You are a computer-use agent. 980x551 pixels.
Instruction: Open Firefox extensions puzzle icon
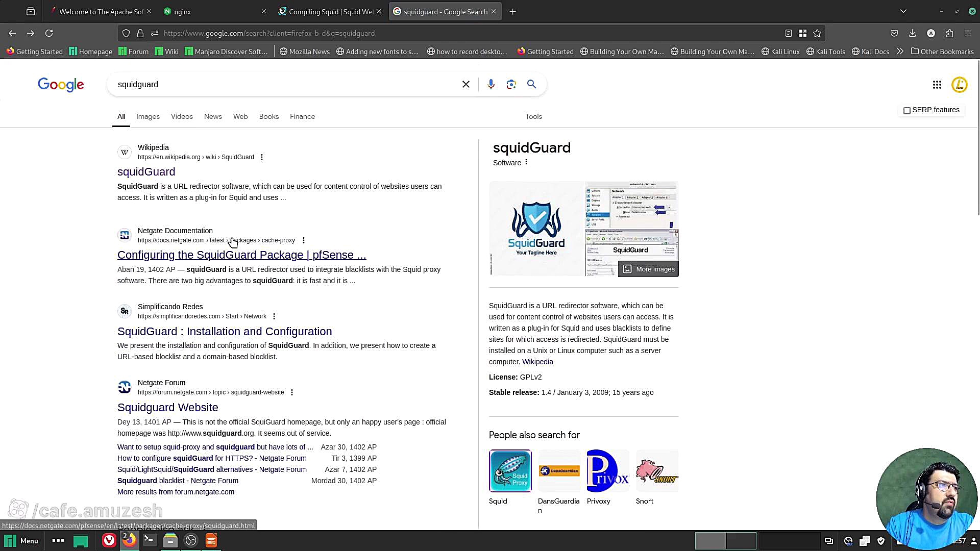tap(949, 33)
